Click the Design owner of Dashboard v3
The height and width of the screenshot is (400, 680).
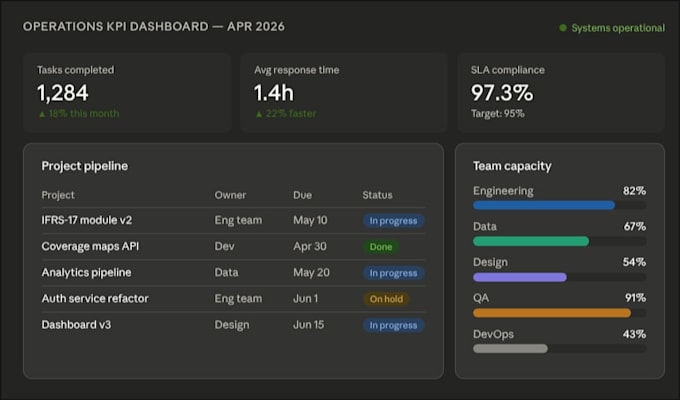232,325
